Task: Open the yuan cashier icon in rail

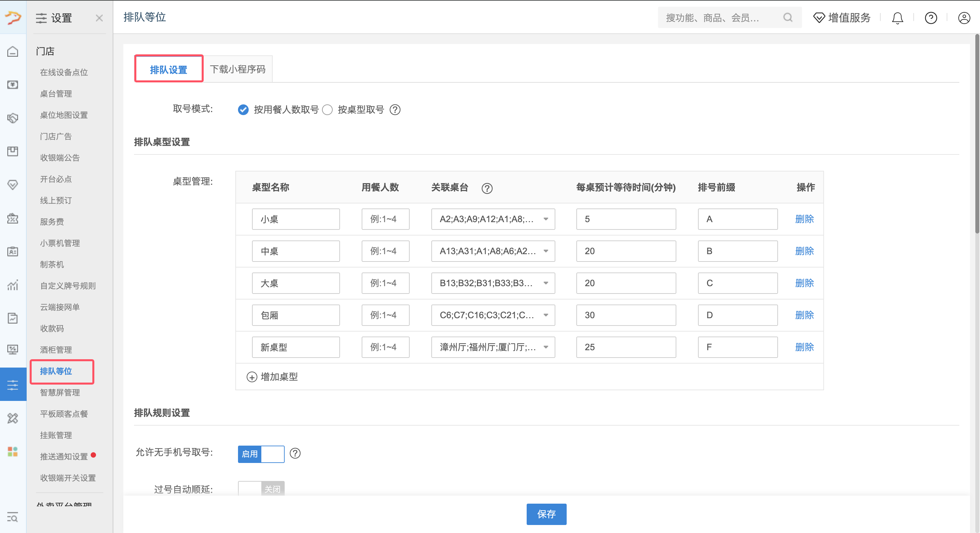Action: [x=13, y=84]
